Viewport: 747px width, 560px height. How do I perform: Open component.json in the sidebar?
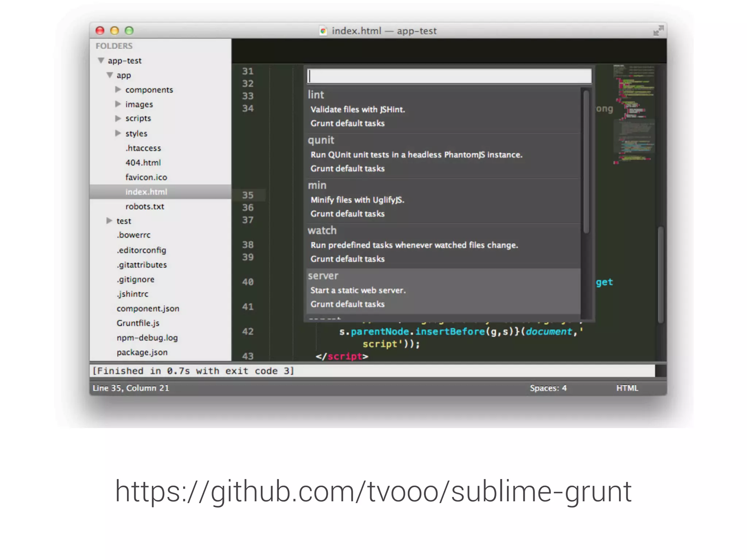[148, 308]
